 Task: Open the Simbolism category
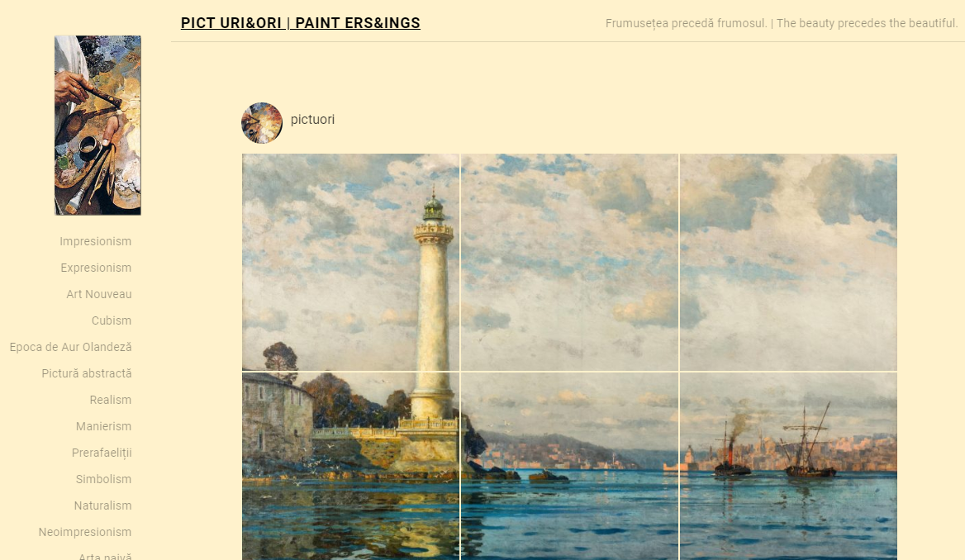click(103, 479)
